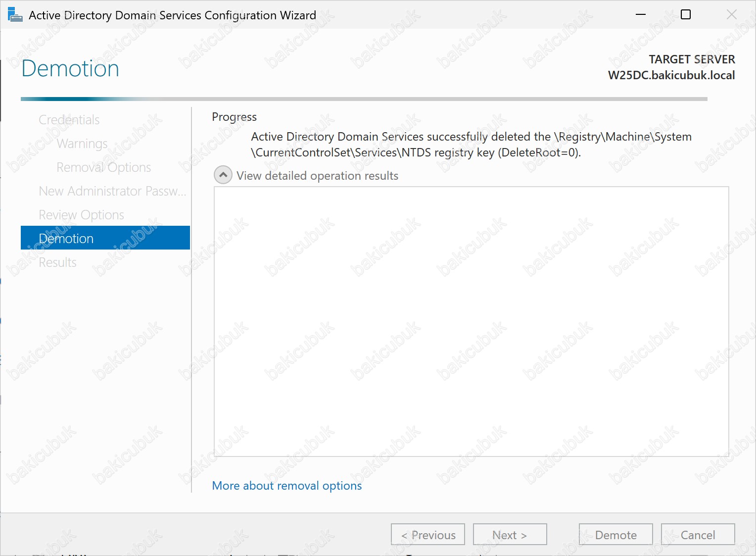Select the New Administrator Password step

pos(112,191)
